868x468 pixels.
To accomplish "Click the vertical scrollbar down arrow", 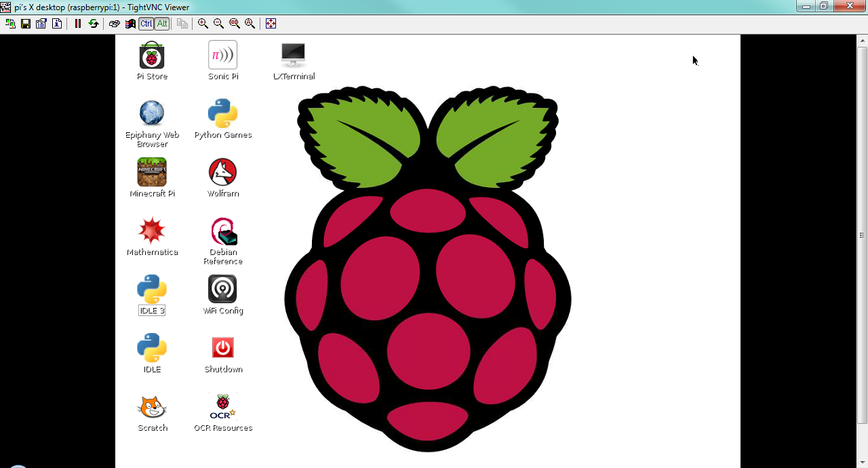I will coord(863,462).
